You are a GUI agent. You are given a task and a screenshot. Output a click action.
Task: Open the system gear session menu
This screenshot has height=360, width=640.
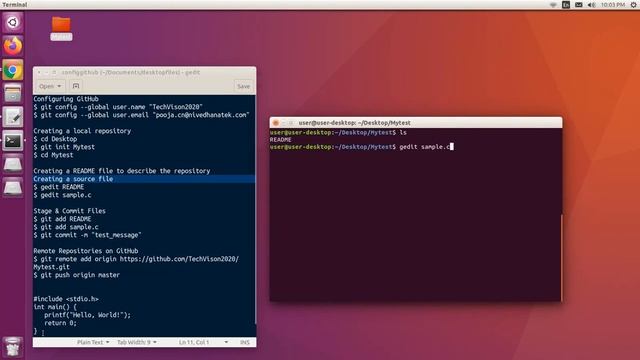click(634, 5)
